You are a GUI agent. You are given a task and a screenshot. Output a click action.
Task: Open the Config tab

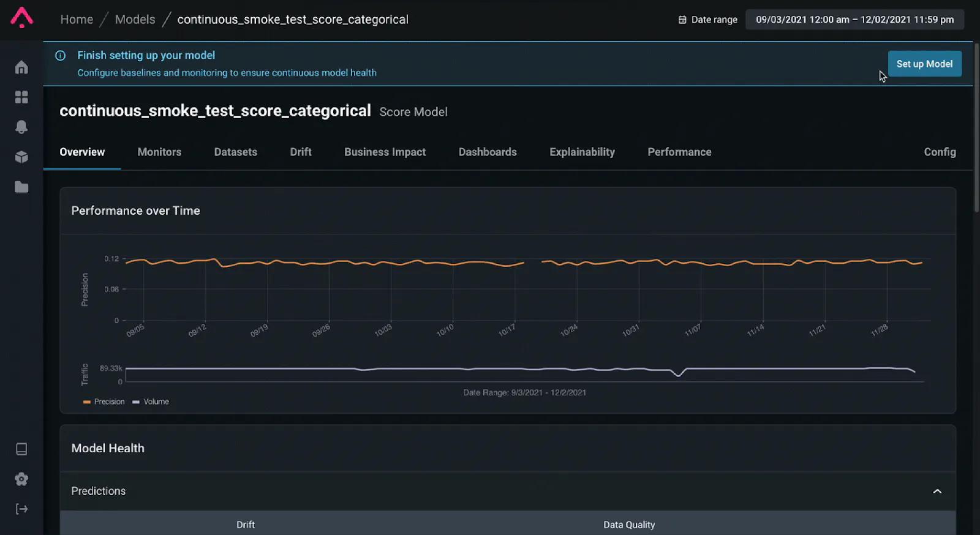940,152
